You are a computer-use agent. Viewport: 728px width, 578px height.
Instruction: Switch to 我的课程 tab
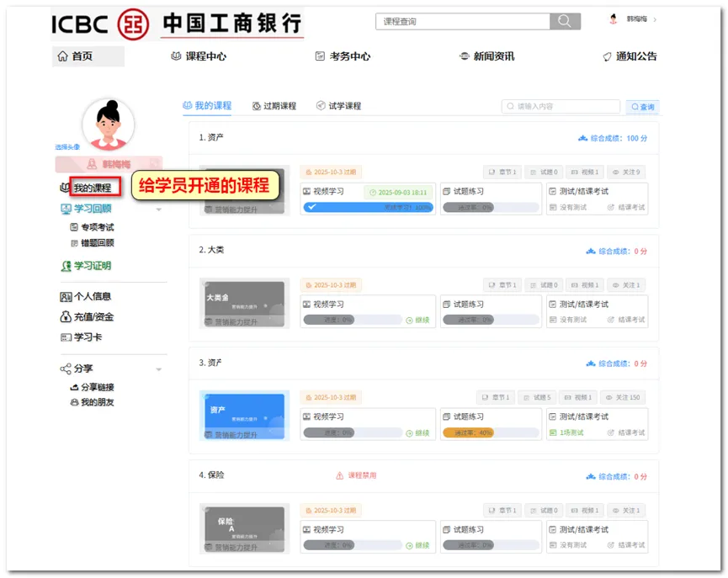click(x=207, y=106)
